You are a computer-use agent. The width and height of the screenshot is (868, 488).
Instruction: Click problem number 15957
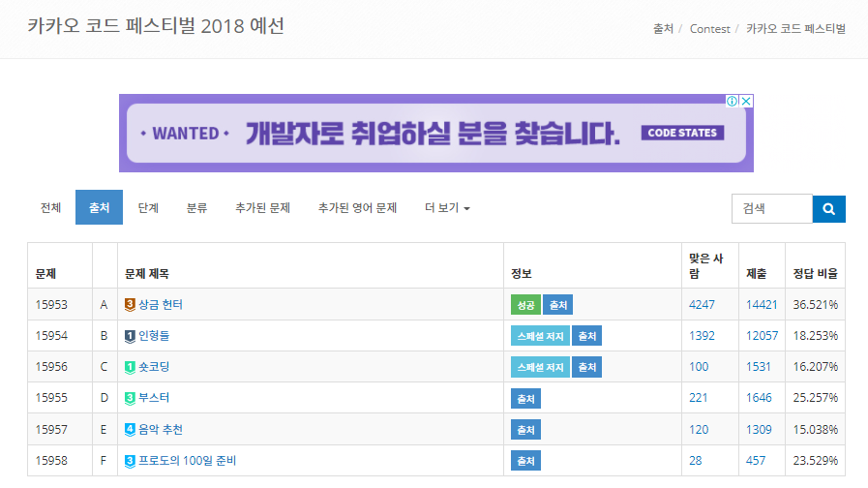[51, 429]
